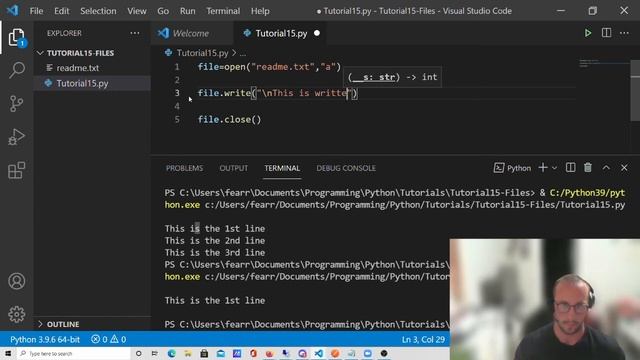Open the Extensions view
Screen dimensions: 640x360
(x=17, y=170)
